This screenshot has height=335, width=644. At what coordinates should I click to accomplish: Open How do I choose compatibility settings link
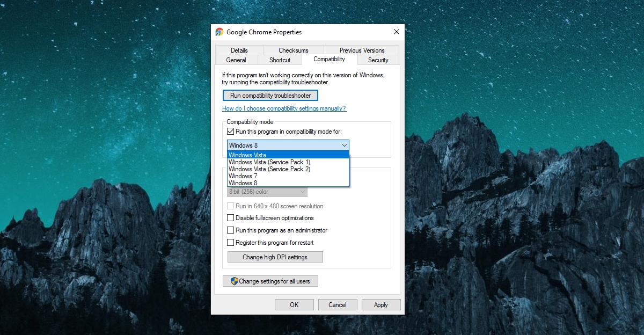(284, 108)
